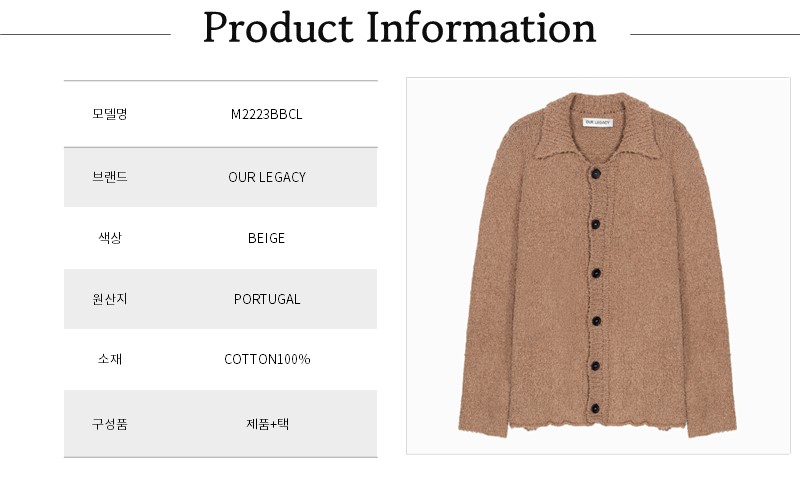This screenshot has width=800, height=491.
Task: Click the 원산지 row label
Action: (110, 299)
